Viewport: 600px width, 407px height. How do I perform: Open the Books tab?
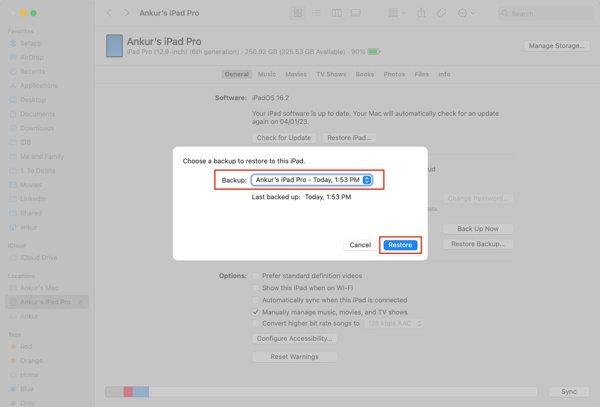[365, 74]
